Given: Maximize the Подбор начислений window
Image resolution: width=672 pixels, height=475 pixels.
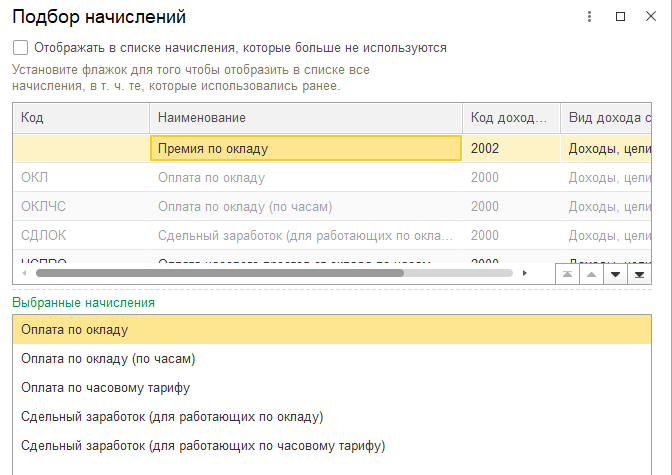Looking at the screenshot, I should coord(620,17).
